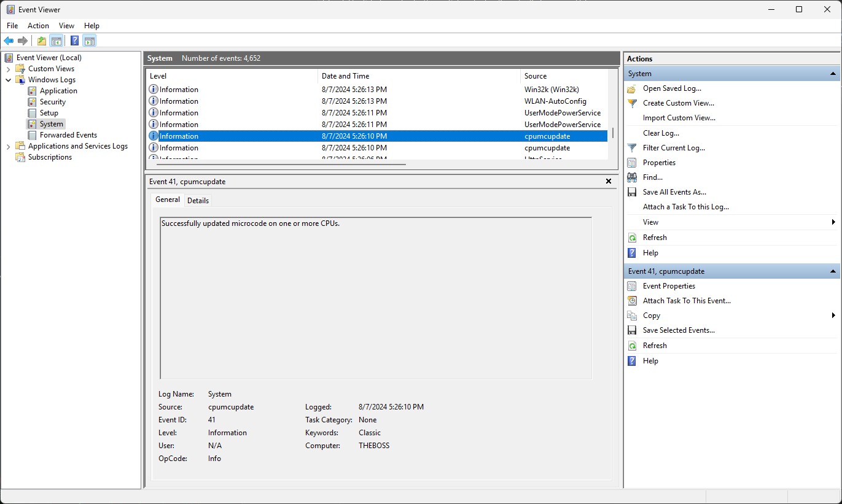Click Refresh under System actions
842x504 pixels.
click(x=655, y=238)
